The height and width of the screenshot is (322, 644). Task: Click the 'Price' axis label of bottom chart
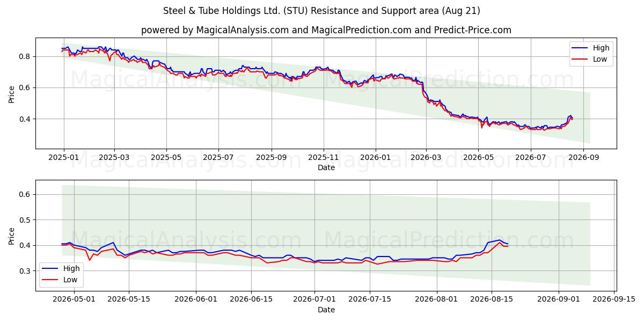click(x=12, y=236)
